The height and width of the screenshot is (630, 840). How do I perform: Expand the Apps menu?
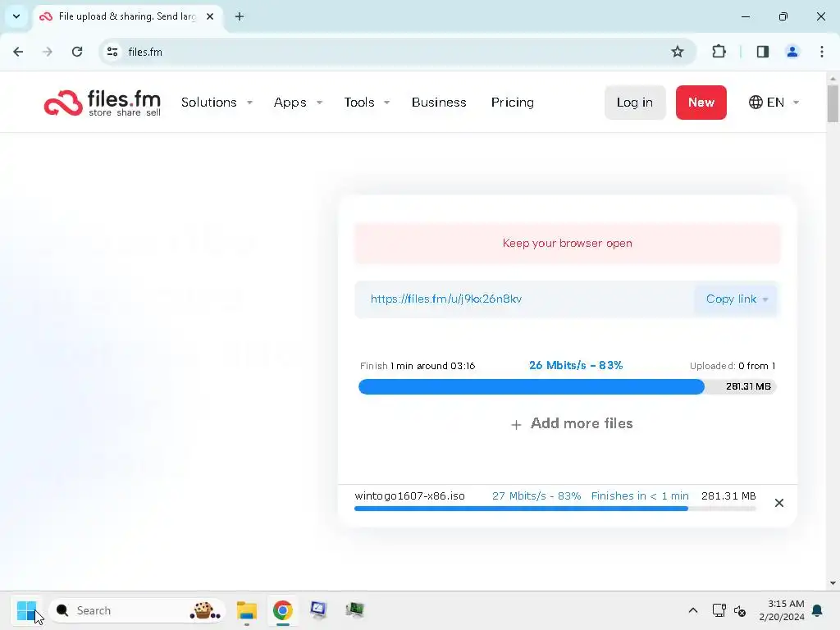click(298, 103)
